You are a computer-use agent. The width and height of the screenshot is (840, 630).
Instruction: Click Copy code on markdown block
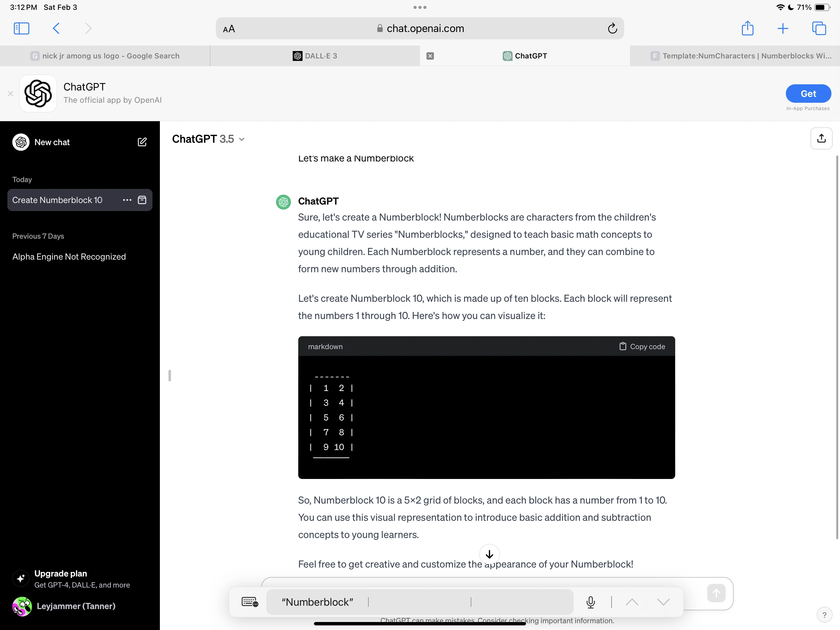pyautogui.click(x=642, y=347)
